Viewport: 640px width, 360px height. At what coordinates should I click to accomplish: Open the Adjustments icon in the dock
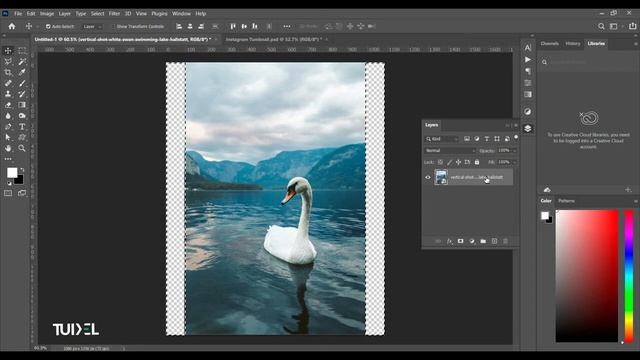528,111
